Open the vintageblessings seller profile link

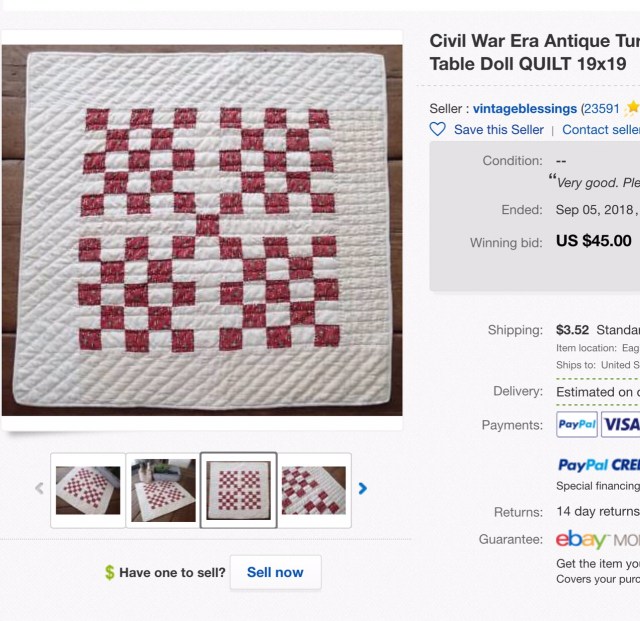click(524, 108)
